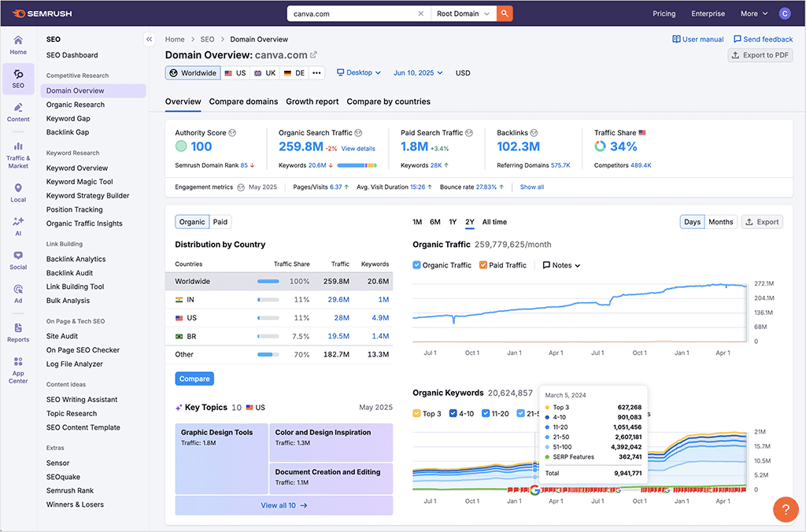Click View all 10 topics
This screenshot has width=806, height=532.
[x=283, y=505]
